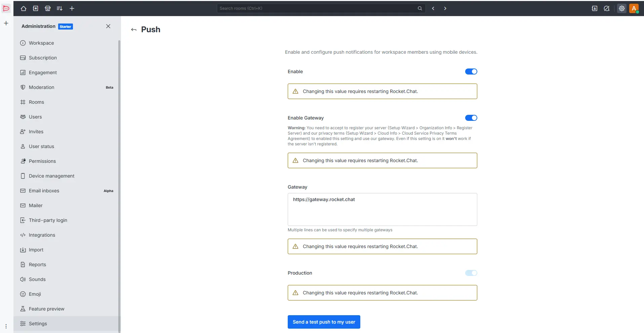The width and height of the screenshot is (644, 333).
Task: Open Third-party login in admin sidebar
Action: point(67,220)
